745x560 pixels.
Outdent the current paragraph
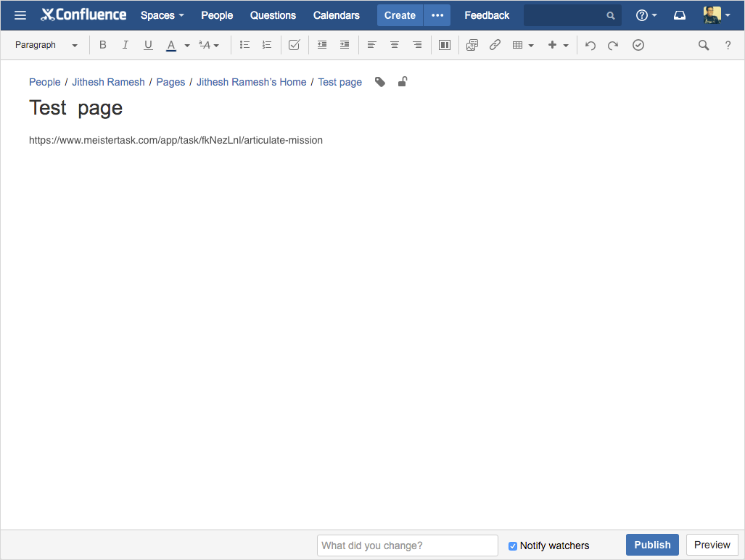[x=321, y=45]
